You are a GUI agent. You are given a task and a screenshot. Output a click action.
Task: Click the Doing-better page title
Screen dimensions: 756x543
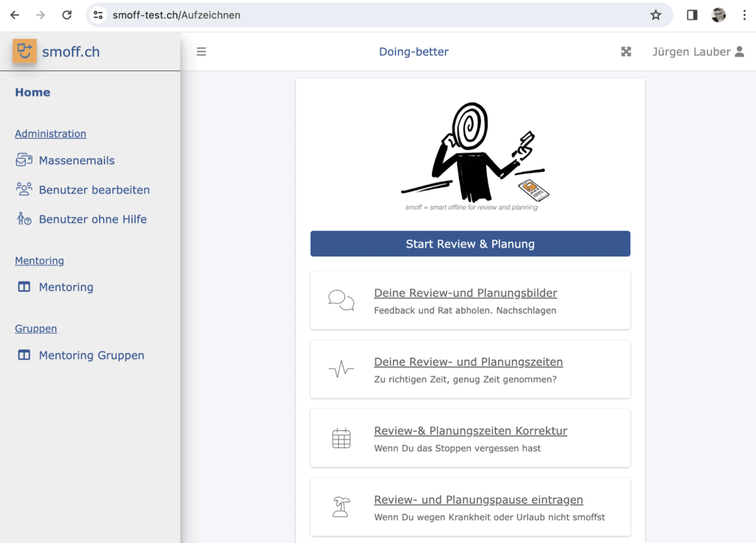[x=414, y=51]
